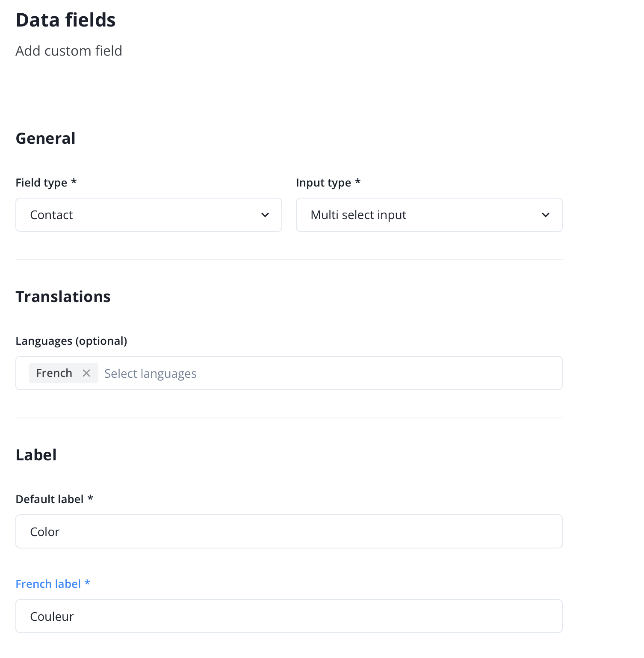Click the Label section heading
The image size is (644, 658).
36,455
